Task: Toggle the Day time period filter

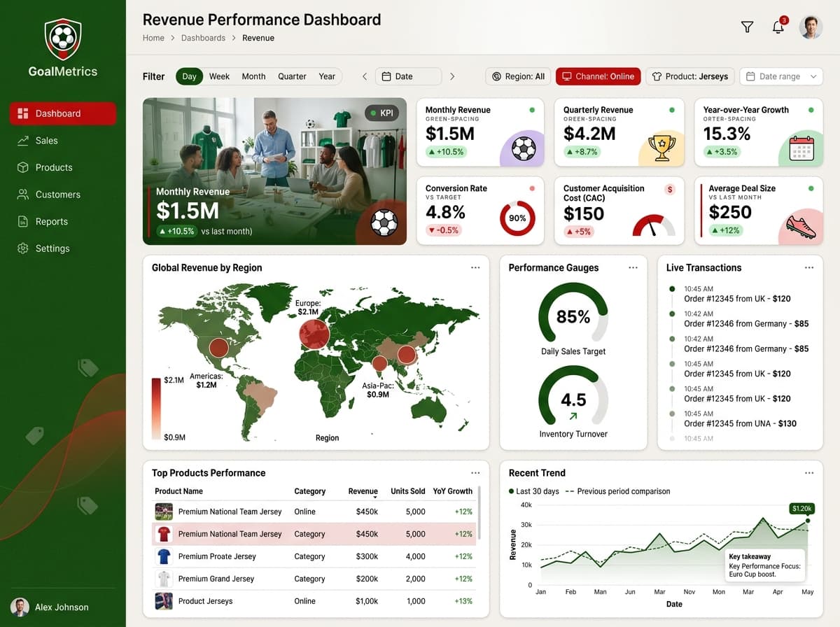Action: coord(189,76)
